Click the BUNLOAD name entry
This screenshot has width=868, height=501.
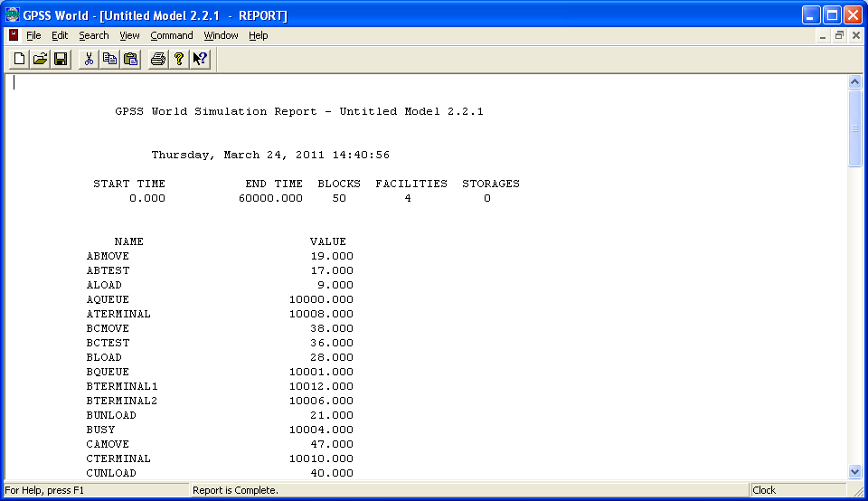(x=111, y=415)
